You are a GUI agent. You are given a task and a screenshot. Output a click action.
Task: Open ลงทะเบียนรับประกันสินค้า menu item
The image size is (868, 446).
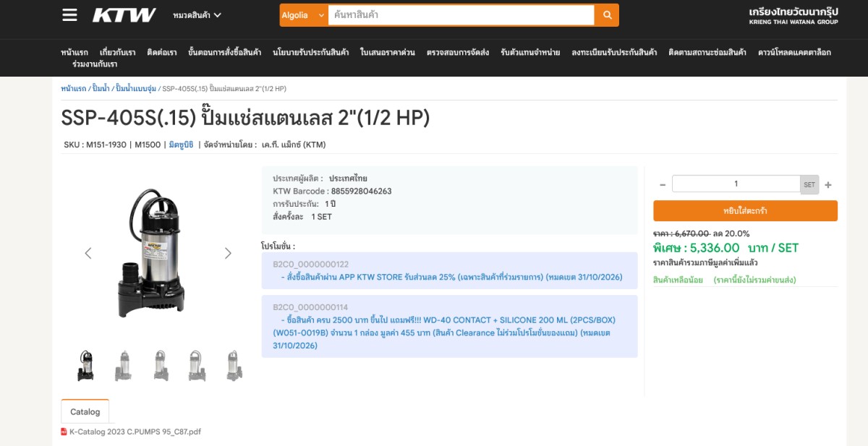614,52
